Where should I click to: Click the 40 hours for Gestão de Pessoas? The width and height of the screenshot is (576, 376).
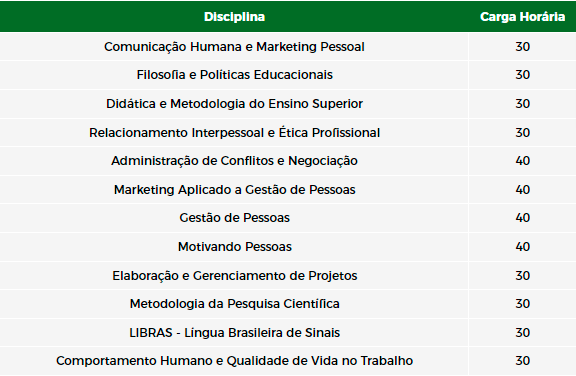[x=522, y=218]
